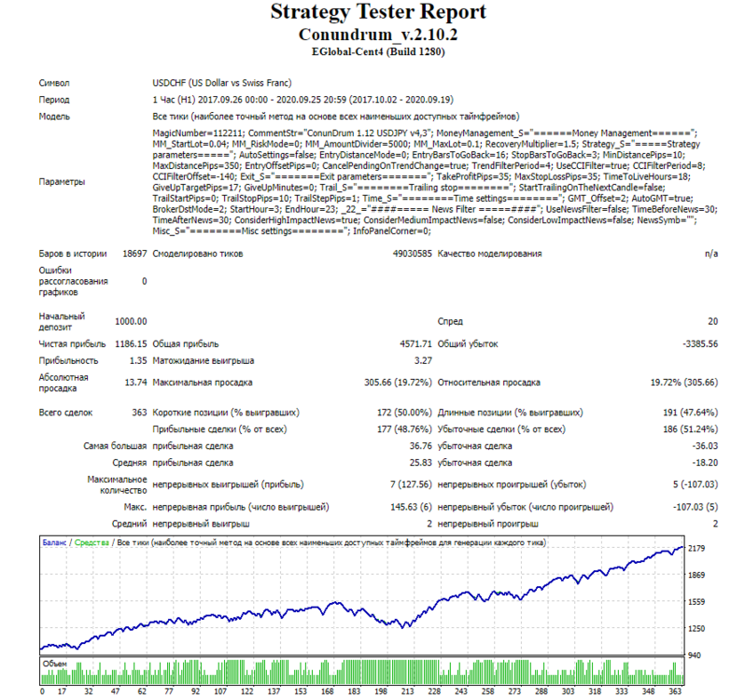
Task: Click the profit factor value 1.35
Action: pyautogui.click(x=138, y=361)
